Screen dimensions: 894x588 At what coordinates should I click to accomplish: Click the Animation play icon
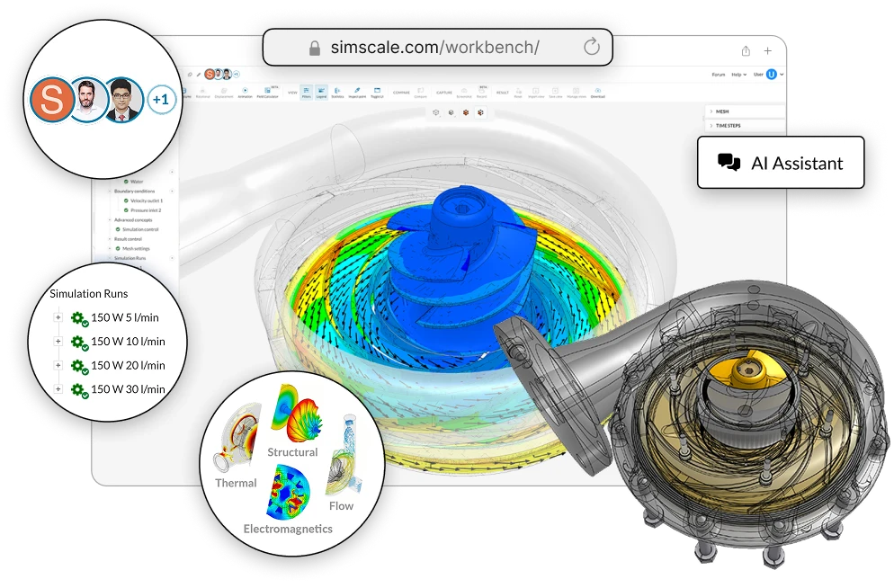point(245,90)
